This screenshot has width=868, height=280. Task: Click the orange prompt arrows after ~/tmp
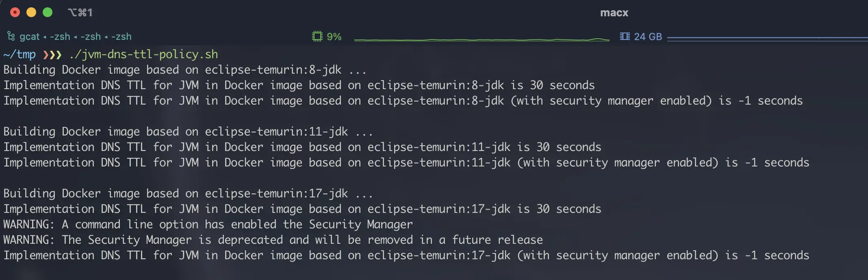coord(52,55)
